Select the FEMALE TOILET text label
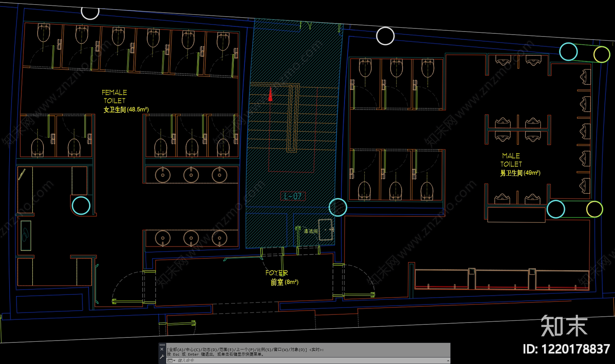615x364 pixels. 114,96
